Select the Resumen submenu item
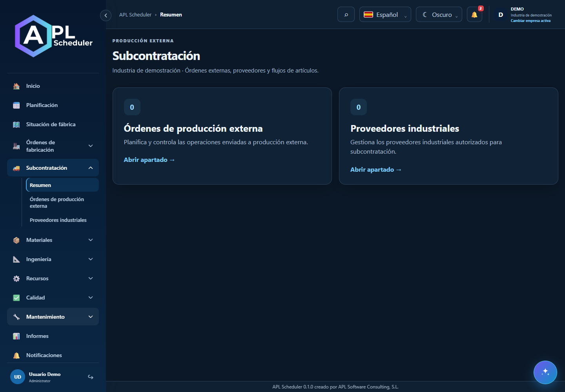The image size is (565, 392). pos(62,185)
